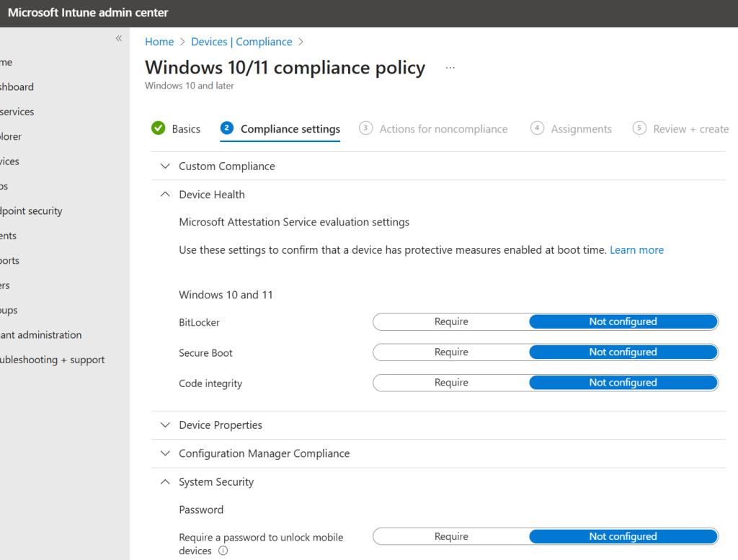Viewport: 738px width, 560px height.
Task: Click the info icon next to password setting
Action: pos(223,551)
